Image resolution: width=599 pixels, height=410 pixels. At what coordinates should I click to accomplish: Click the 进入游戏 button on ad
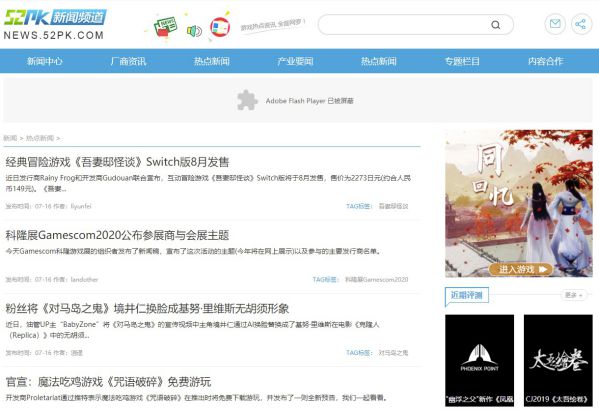coord(521,269)
